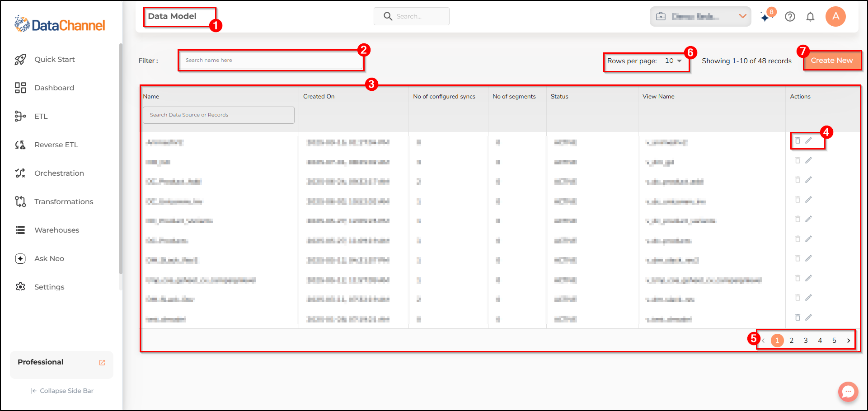Delete the first data model row

(x=798, y=140)
